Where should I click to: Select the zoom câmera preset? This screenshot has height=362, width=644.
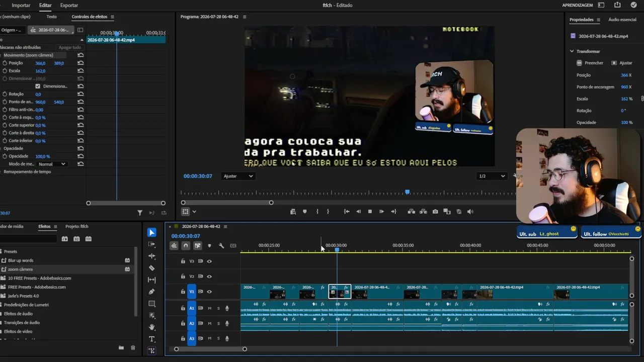click(x=20, y=269)
